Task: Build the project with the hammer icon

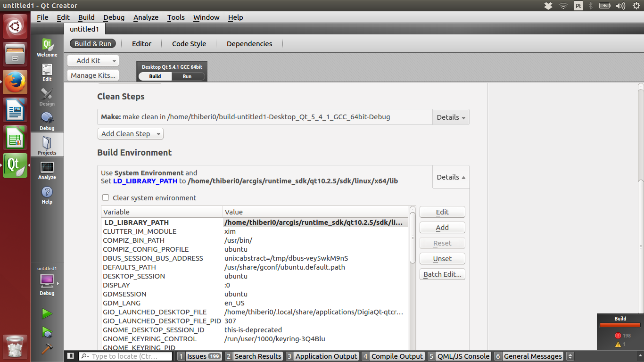Action: coord(47,349)
